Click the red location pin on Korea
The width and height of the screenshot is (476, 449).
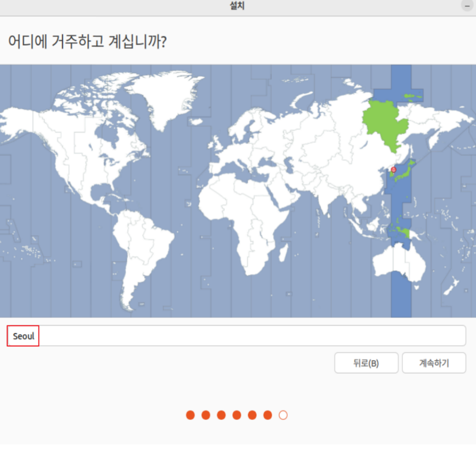394,170
